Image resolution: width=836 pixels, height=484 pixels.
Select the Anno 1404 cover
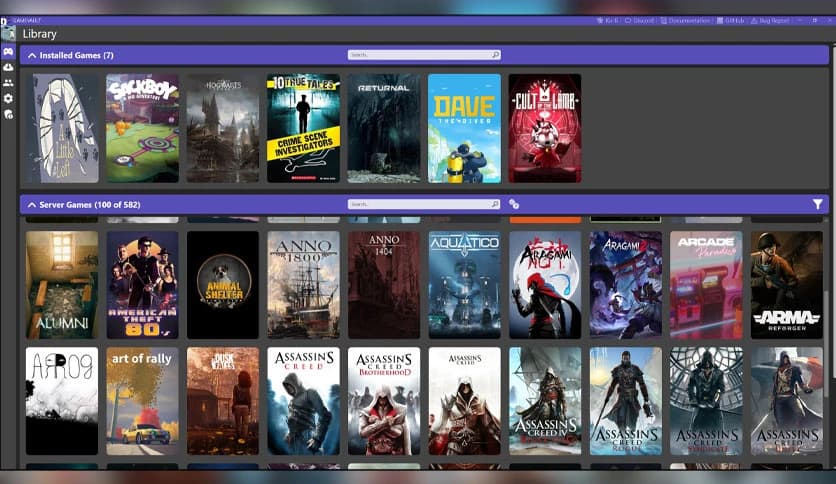(384, 285)
